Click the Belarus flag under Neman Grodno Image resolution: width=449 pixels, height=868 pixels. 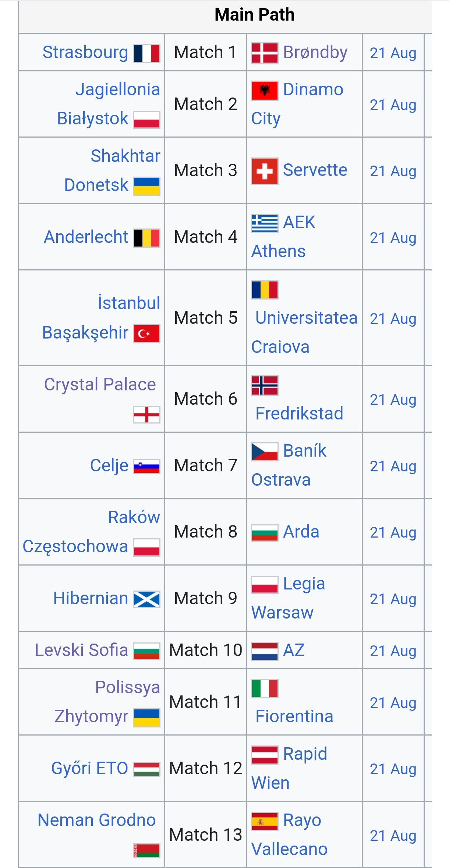pos(146,851)
